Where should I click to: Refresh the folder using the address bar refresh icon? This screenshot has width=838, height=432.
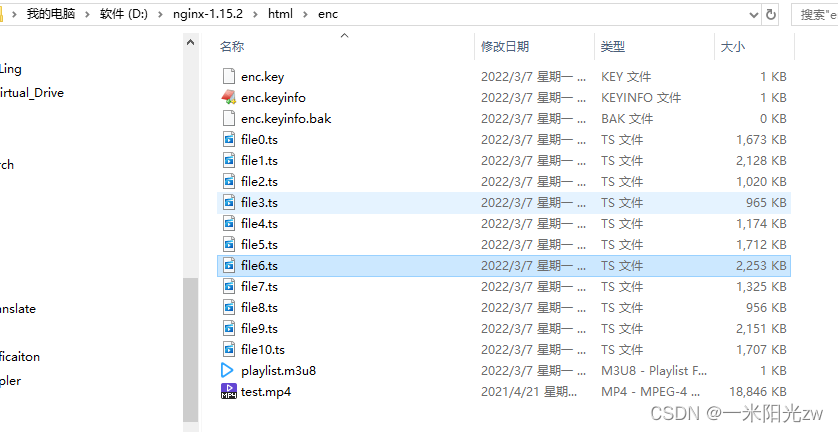click(770, 14)
